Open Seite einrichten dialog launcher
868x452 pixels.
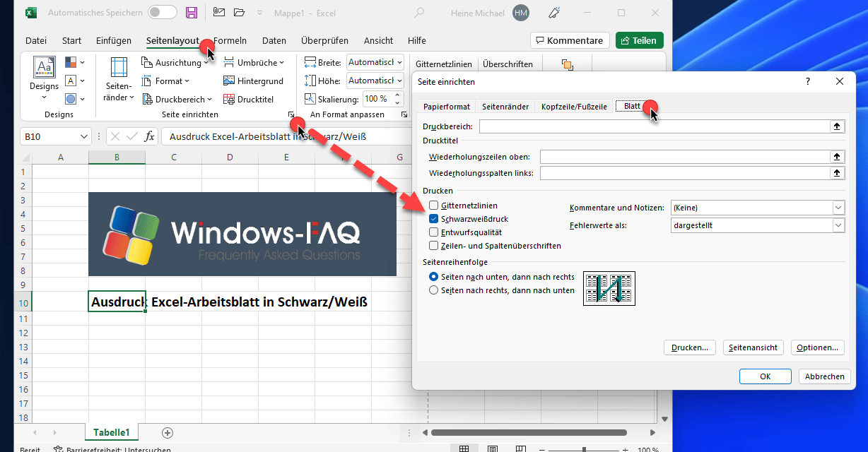click(291, 114)
